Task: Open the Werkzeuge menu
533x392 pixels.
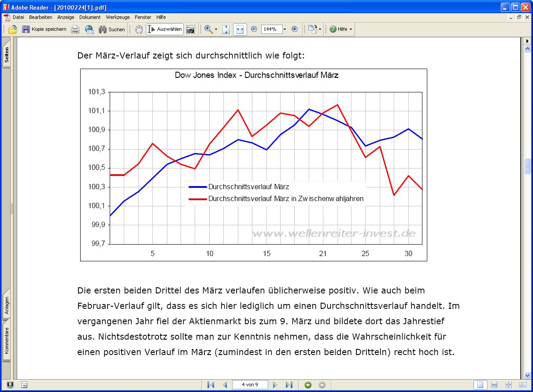Action: pyautogui.click(x=118, y=17)
